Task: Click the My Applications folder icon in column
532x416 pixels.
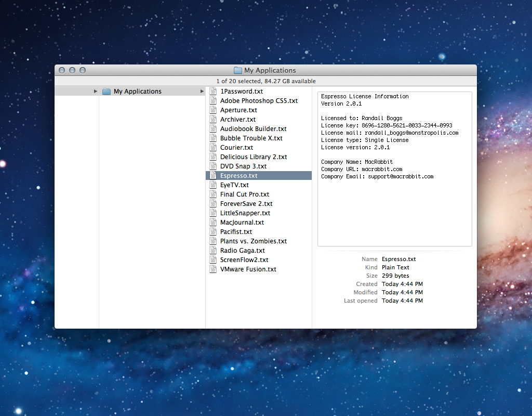Action: pyautogui.click(x=107, y=92)
